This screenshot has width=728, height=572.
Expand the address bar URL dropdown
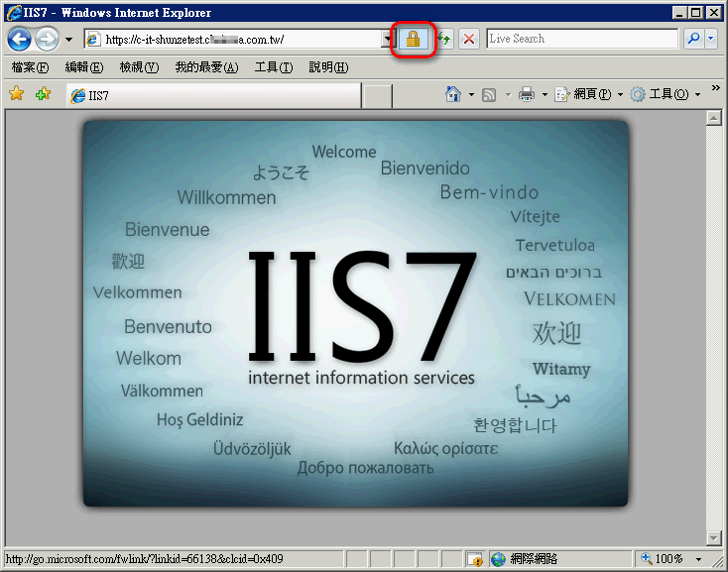[386, 40]
